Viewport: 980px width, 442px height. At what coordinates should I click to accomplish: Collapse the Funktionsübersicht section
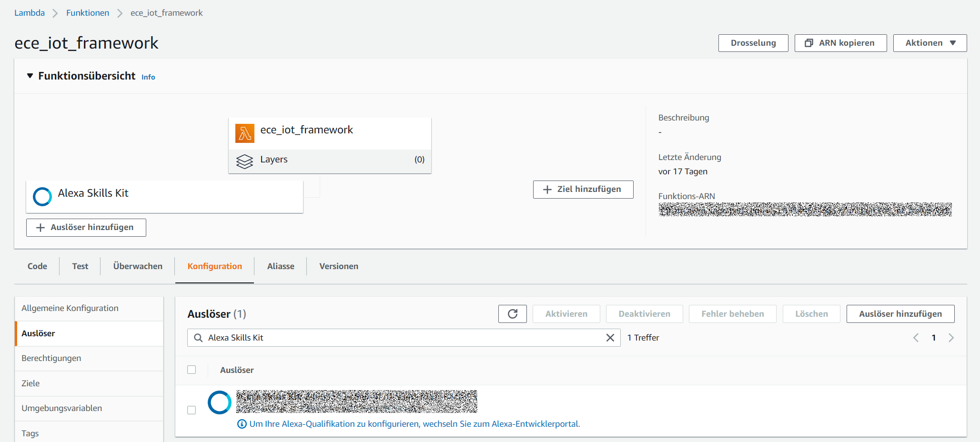pyautogui.click(x=30, y=76)
